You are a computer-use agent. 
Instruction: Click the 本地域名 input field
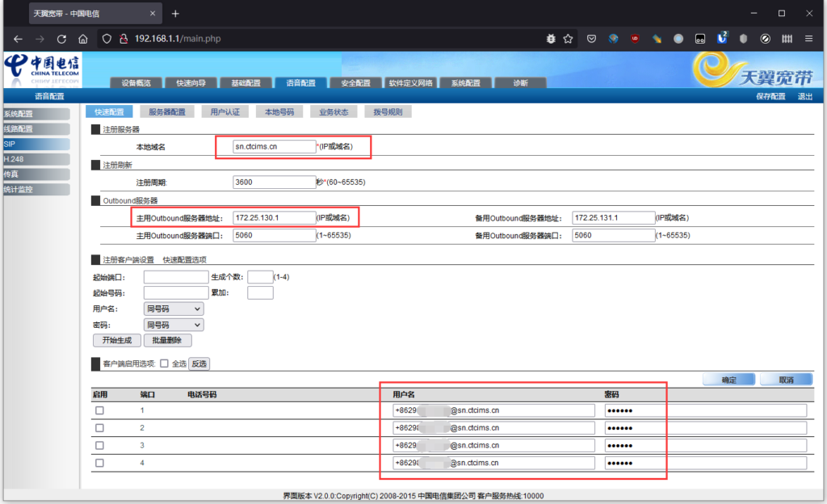pyautogui.click(x=275, y=146)
